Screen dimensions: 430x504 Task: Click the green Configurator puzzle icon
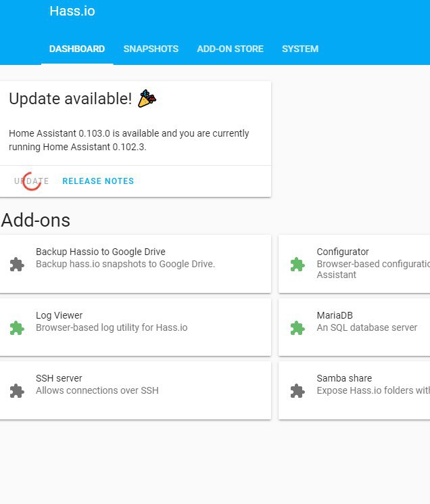pos(297,265)
